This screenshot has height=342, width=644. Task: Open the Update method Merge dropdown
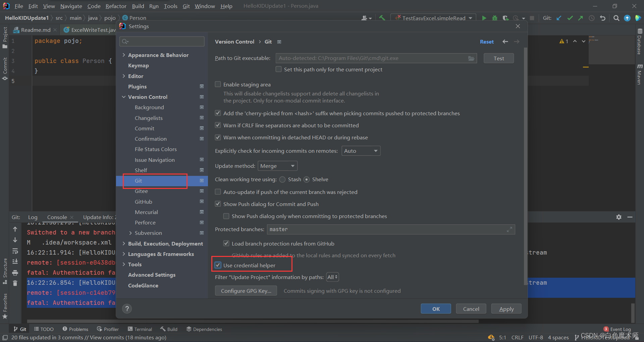coord(277,166)
